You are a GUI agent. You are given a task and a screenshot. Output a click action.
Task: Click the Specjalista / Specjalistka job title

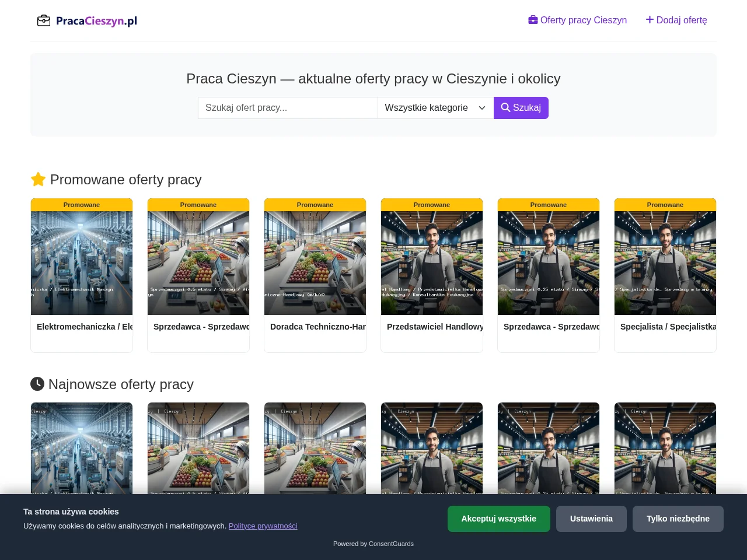click(668, 327)
